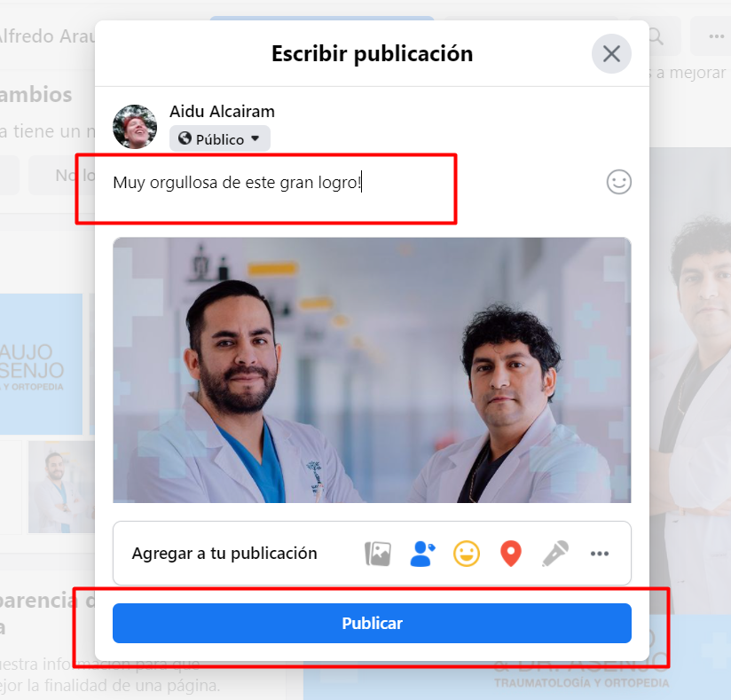This screenshot has height=700, width=731.
Task: Open the emoji picker beside the post text
Action: coord(619,182)
